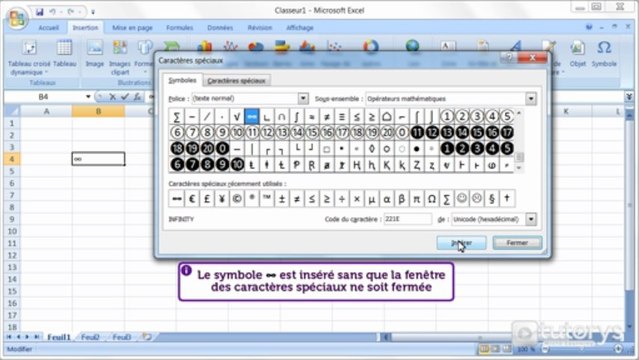Open Excel help from the ribbon corner
Viewport: 639px width, 360px height.
(588, 27)
